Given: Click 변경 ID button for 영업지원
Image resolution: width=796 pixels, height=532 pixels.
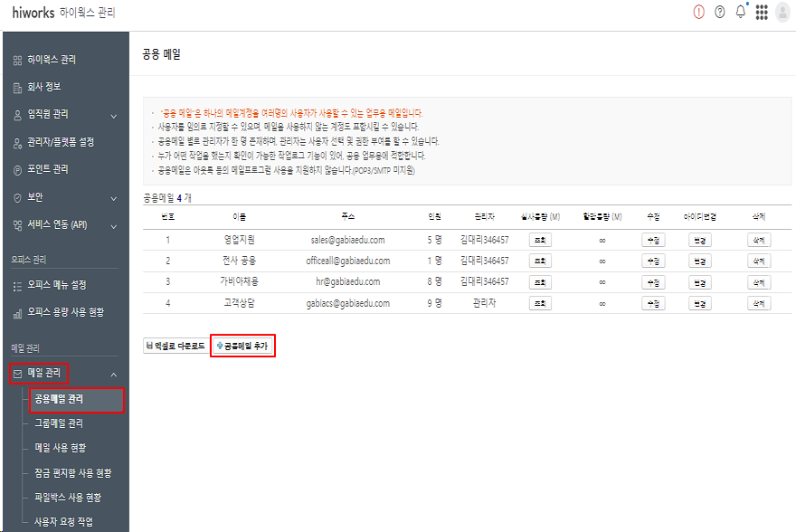Looking at the screenshot, I should (700, 240).
